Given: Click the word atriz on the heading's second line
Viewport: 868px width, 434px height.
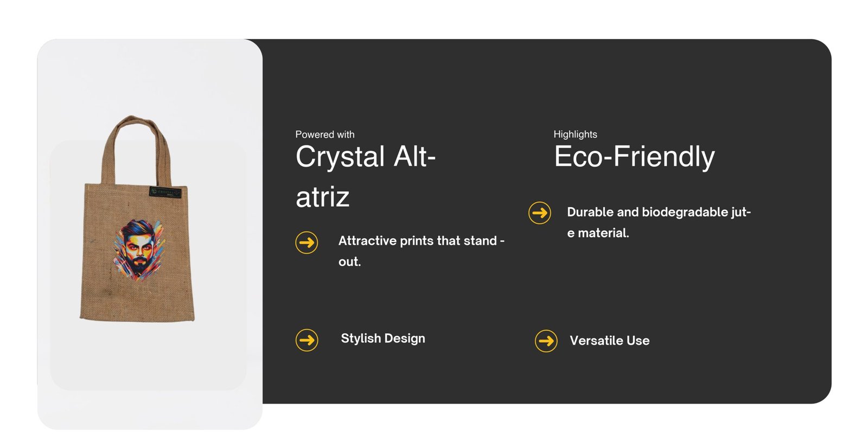Looking at the screenshot, I should 322,196.
